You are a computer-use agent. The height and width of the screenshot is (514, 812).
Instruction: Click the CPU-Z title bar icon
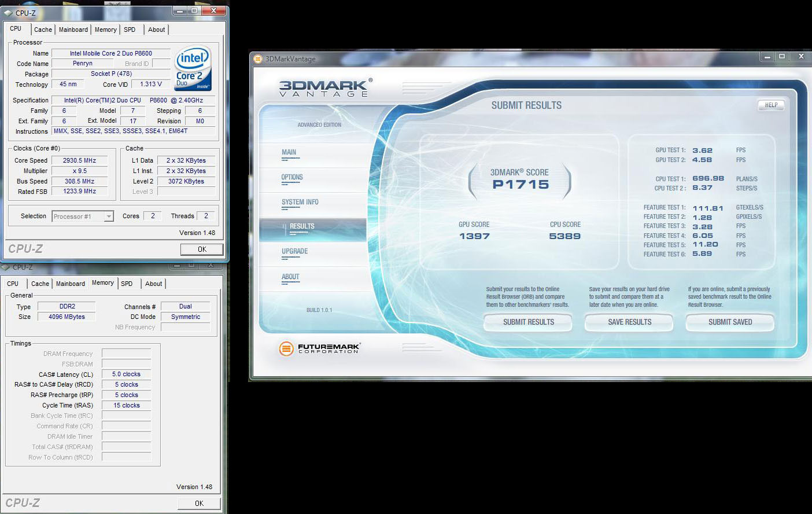[8, 12]
